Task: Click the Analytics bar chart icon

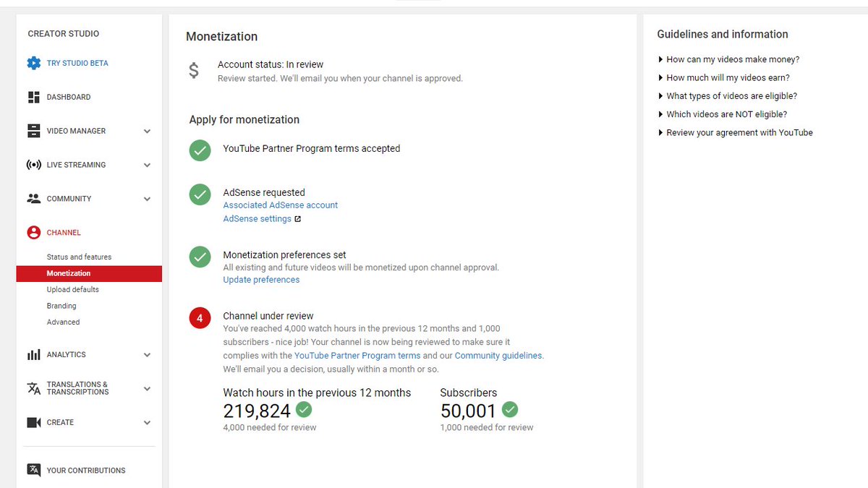Action: click(x=34, y=355)
